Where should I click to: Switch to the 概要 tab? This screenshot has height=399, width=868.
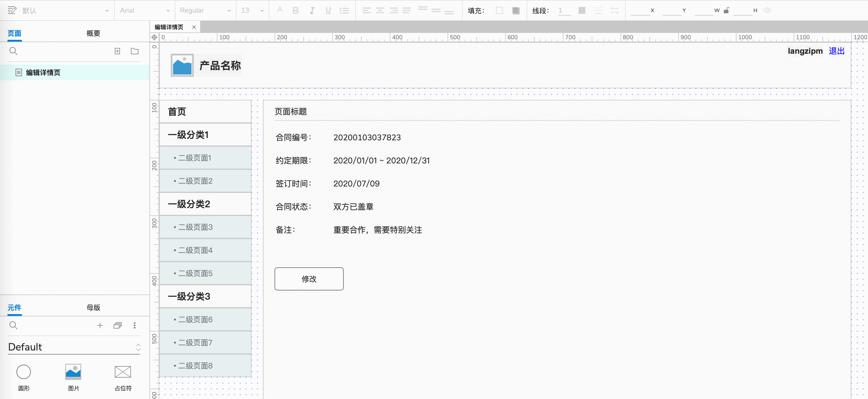(x=93, y=33)
